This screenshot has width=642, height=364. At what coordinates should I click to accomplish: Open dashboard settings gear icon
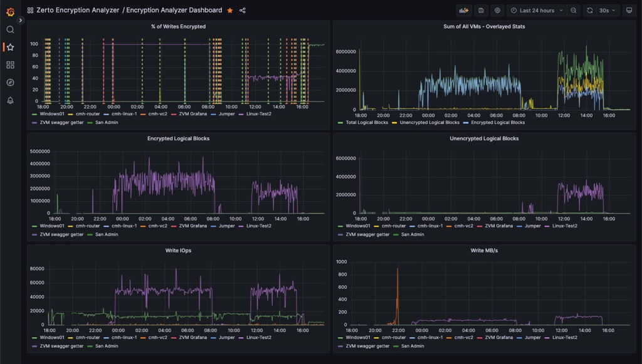497,11
